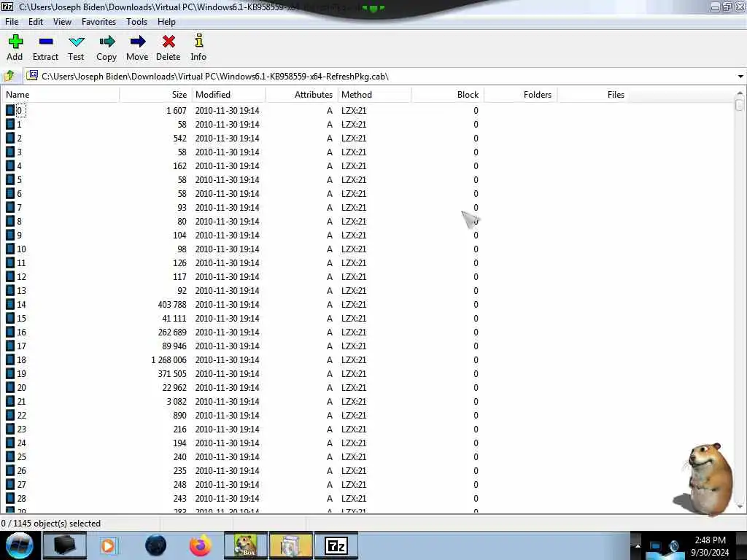Screen dimensions: 747x560
Task: Click the taskbar clock 2:48 PM
Action: pyautogui.click(x=710, y=540)
